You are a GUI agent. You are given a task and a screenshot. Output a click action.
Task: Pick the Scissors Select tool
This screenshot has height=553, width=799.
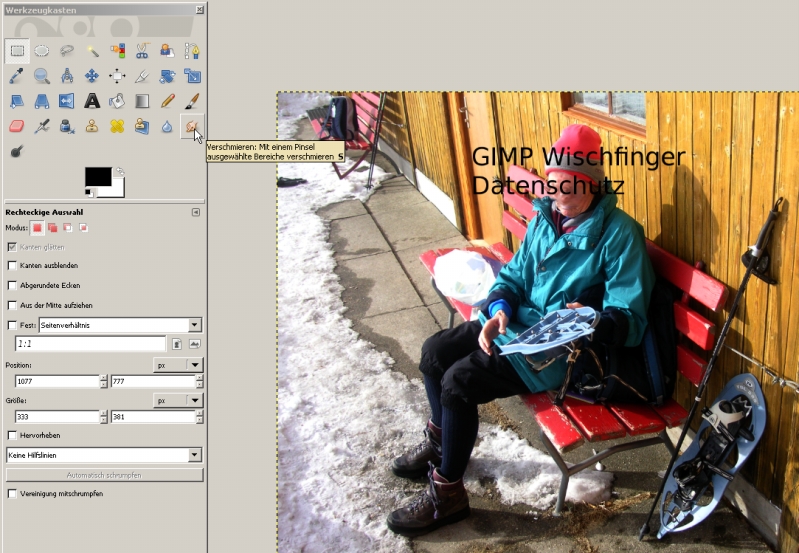point(142,50)
